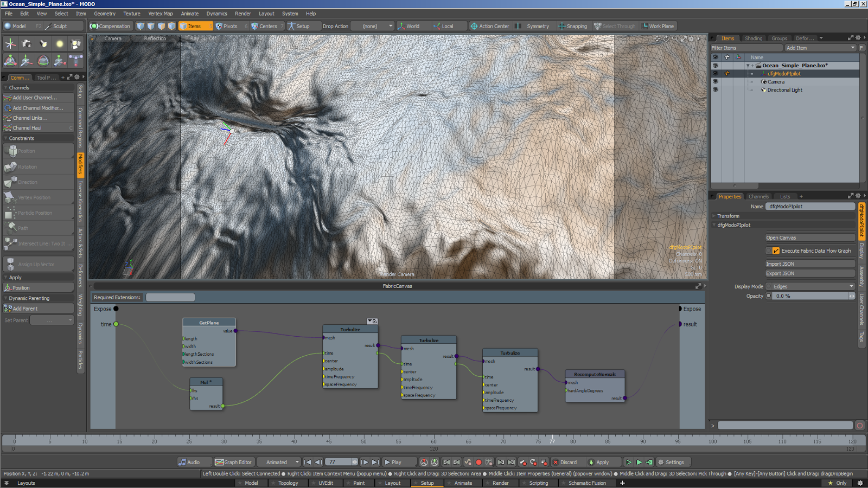Viewport: 868px width, 488px height.
Task: Open the Set Parent dropdown
Action: [x=52, y=320]
